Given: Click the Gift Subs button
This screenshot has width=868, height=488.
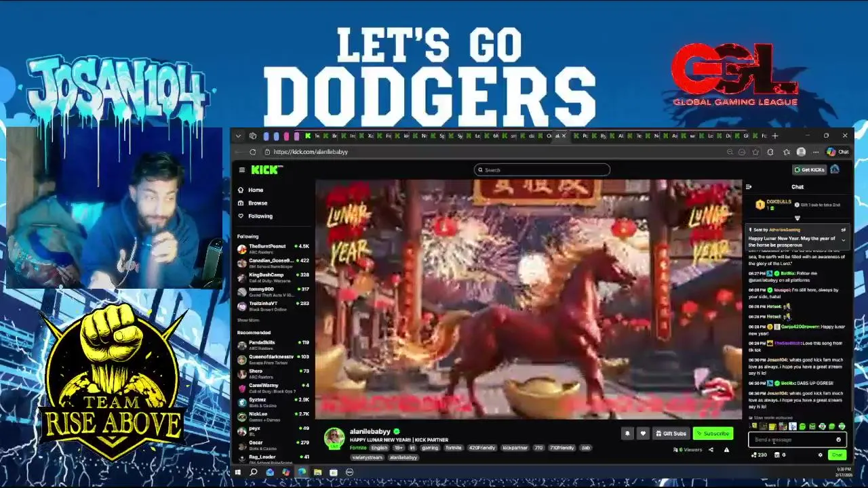Looking at the screenshot, I should (671, 433).
